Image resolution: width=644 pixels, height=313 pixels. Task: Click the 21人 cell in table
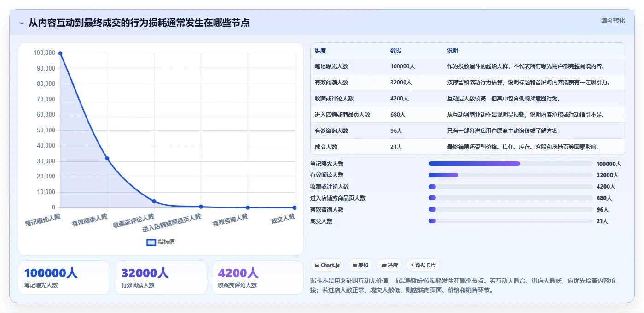click(x=396, y=147)
